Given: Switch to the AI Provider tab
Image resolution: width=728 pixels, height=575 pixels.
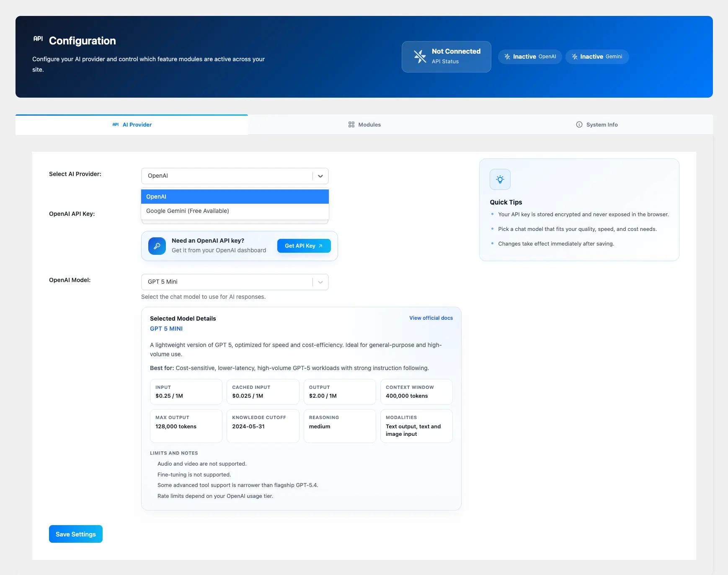Looking at the screenshot, I should click(132, 124).
